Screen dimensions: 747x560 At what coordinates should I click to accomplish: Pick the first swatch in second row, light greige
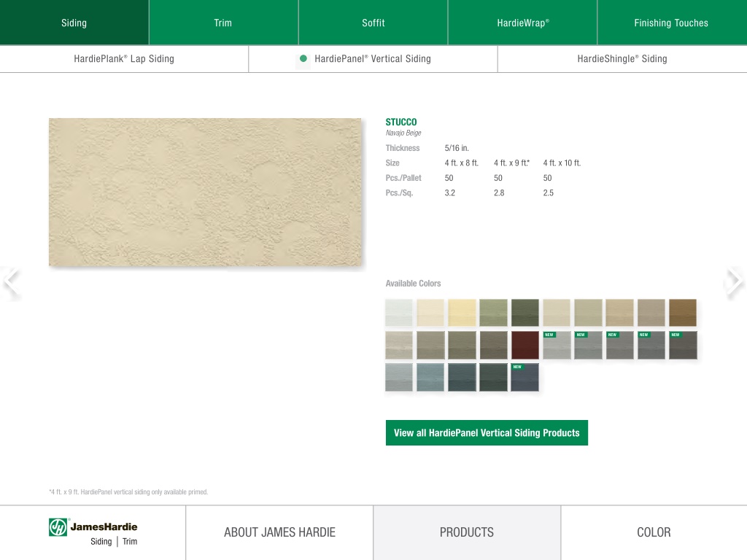pyautogui.click(x=399, y=345)
